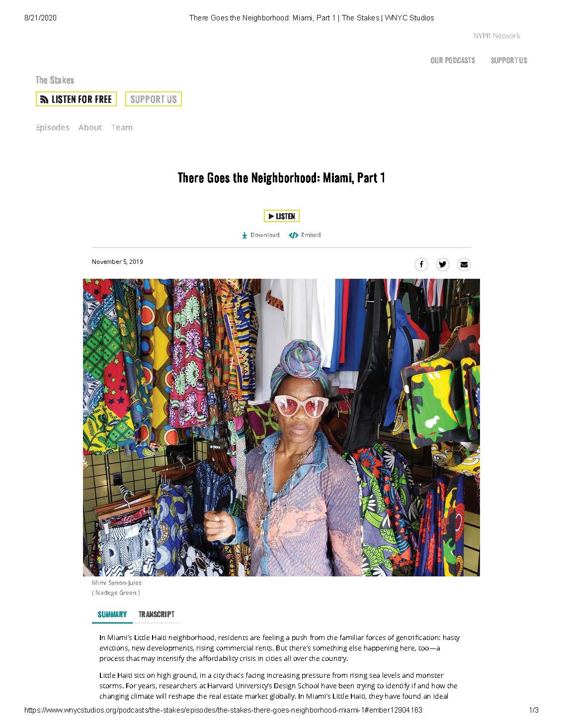Open the Team page
The image size is (563, 728).
click(x=122, y=127)
